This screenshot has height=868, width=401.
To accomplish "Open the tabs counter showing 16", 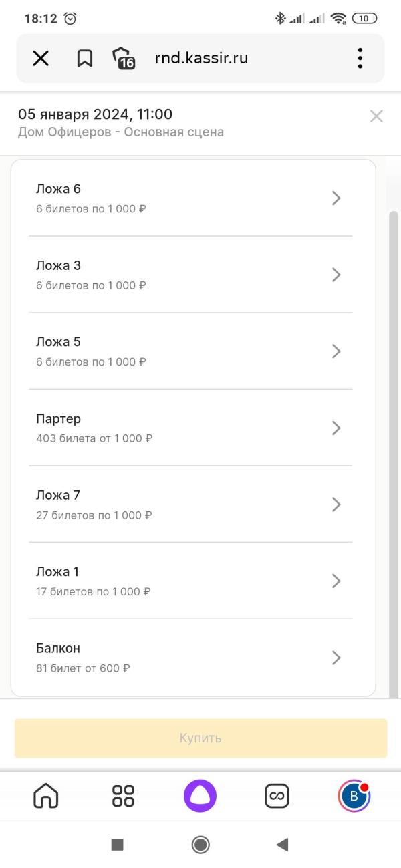I will (x=124, y=59).
